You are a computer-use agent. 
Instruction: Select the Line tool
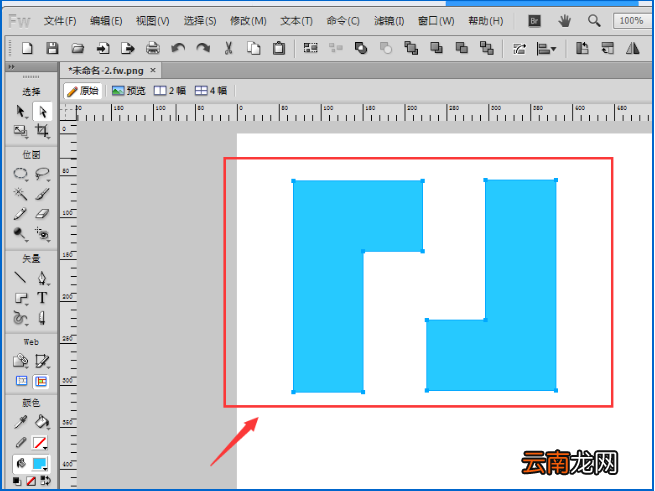20,277
